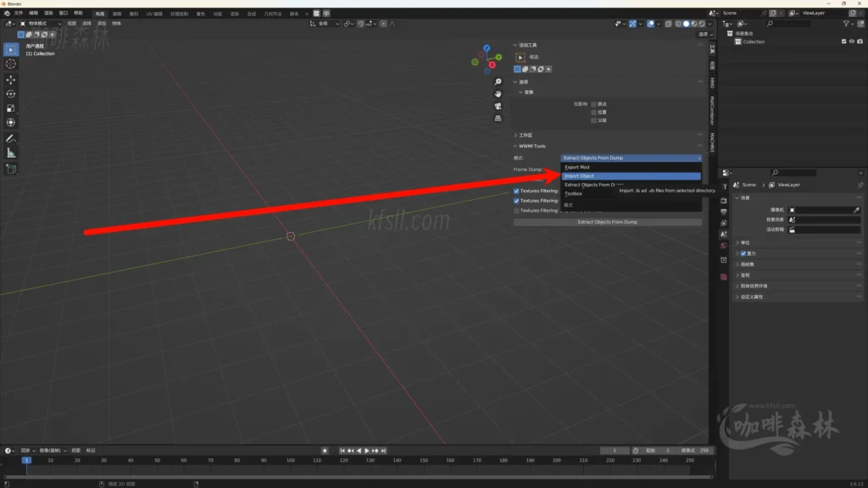Select the Move tool
This screenshot has width=868, height=488.
pos(11,80)
